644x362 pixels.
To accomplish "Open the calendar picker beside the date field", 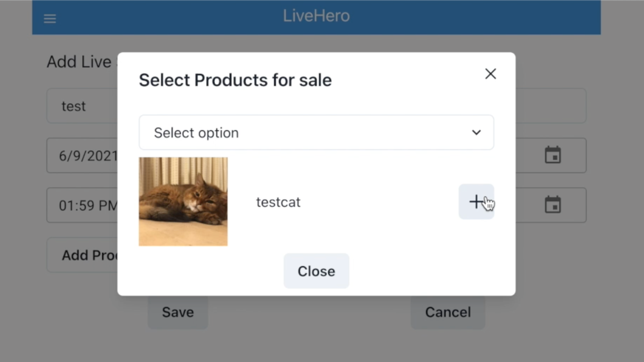I will [x=554, y=155].
